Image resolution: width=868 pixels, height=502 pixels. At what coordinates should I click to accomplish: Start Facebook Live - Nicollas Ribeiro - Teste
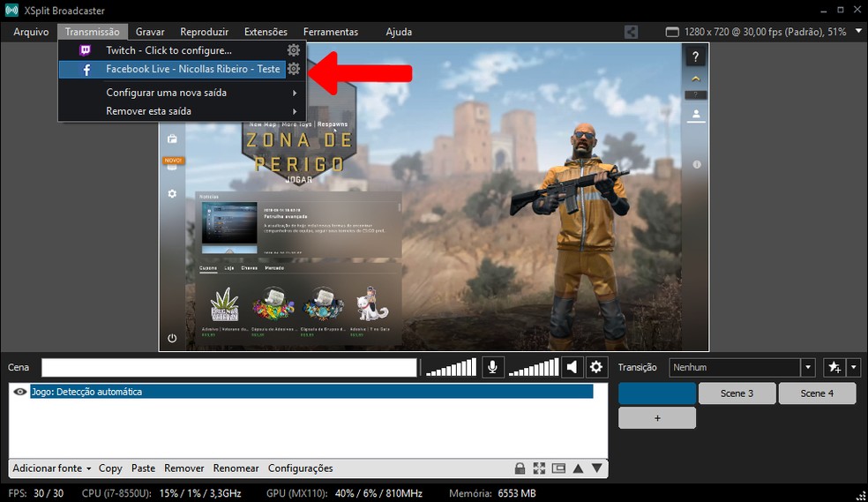coord(172,69)
